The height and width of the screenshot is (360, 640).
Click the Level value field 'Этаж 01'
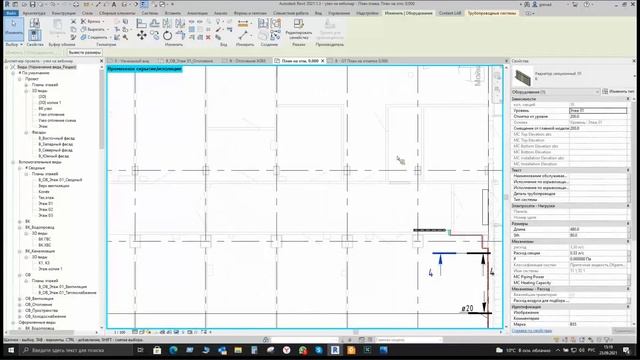(x=598, y=111)
